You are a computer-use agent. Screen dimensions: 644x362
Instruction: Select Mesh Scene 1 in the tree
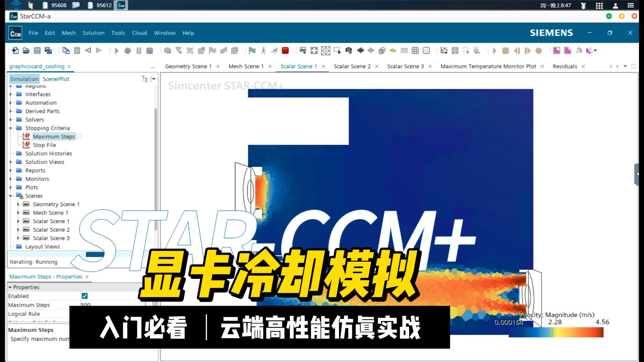50,213
